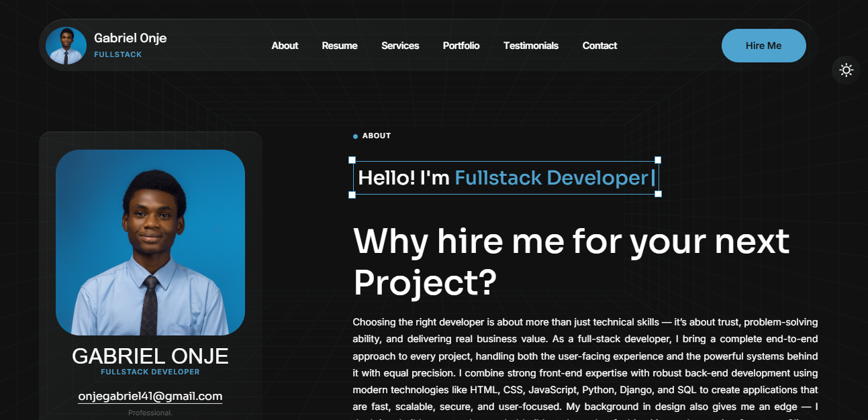Viewport: 868px width, 420px height.
Task: Open the onjegabriel41@gmail.com email link
Action: (150, 397)
